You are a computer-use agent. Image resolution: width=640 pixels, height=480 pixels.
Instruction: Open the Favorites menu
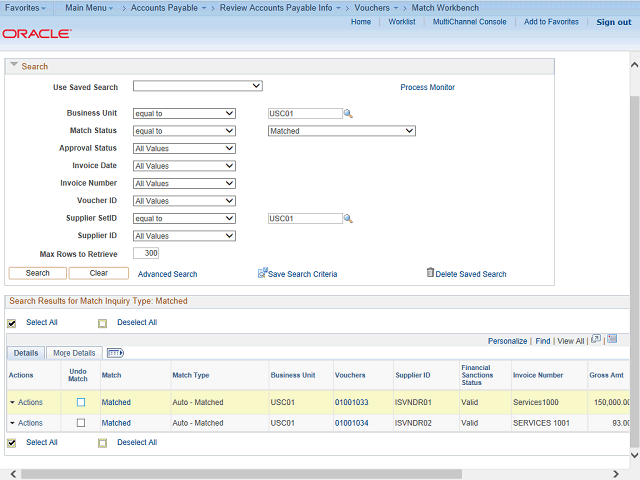click(x=24, y=8)
